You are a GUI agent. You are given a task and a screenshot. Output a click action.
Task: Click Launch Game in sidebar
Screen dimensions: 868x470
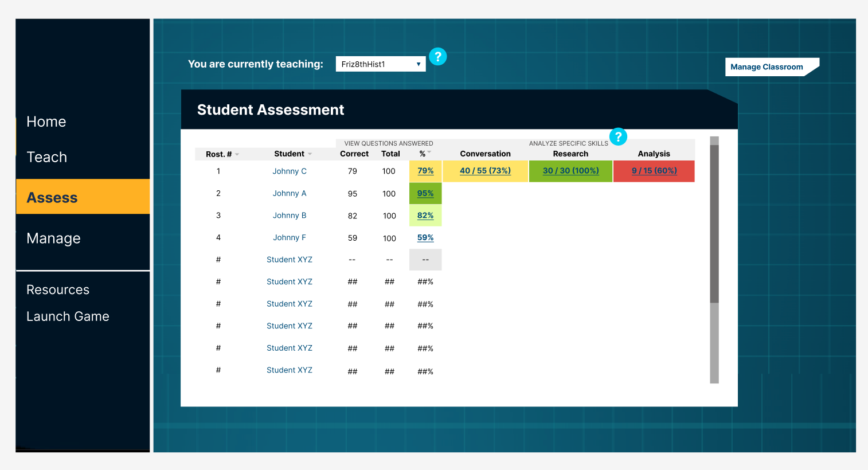pyautogui.click(x=68, y=316)
